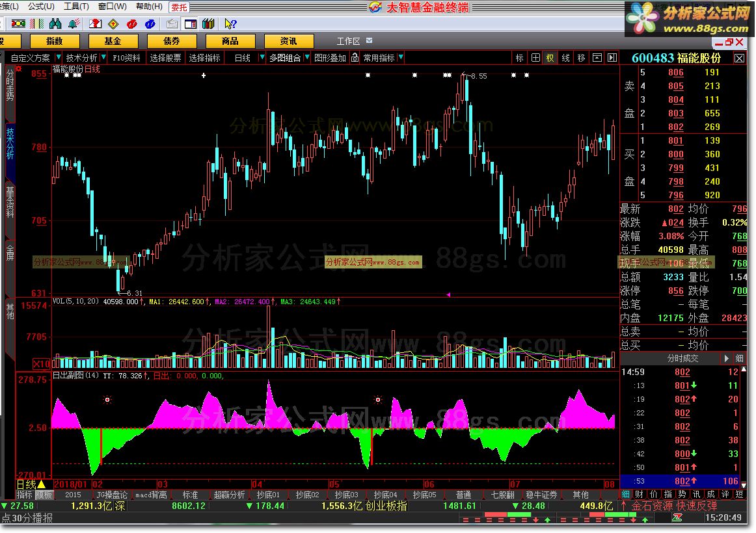Click the red swirl toolbar icon
756x533 pixels.
tap(131, 23)
